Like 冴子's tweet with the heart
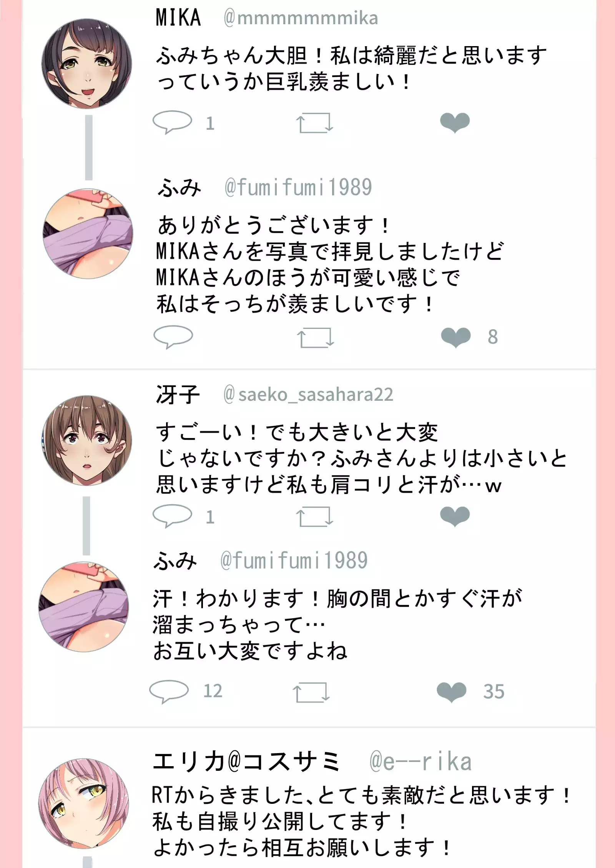This screenshot has width=615, height=868. point(455,516)
